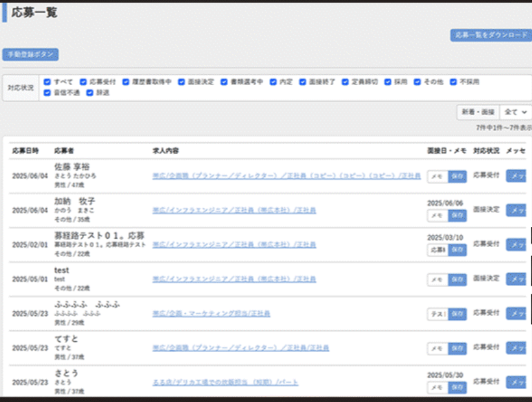Open the message button in the test row

(516, 279)
